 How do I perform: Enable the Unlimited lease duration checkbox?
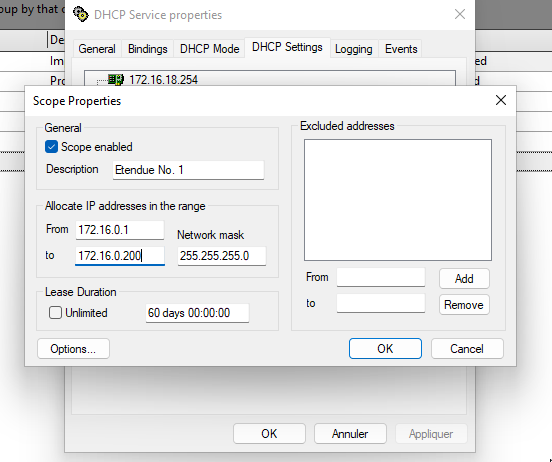click(55, 313)
